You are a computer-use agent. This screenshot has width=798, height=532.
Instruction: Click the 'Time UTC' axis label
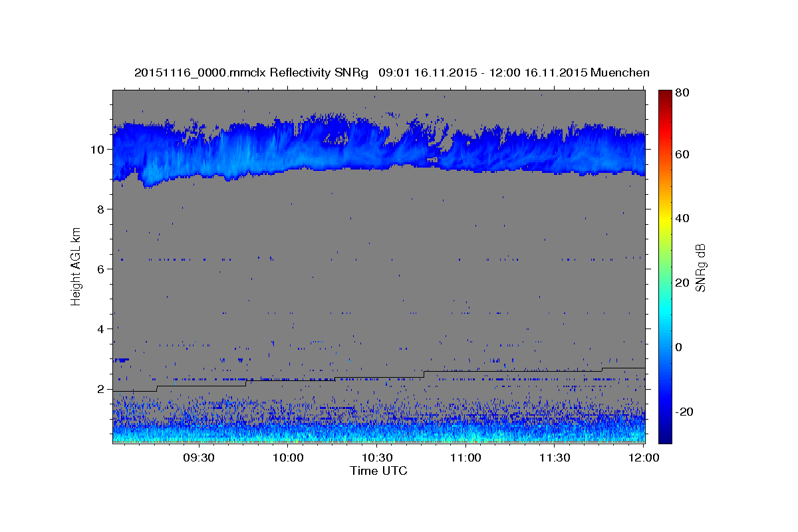tap(378, 471)
